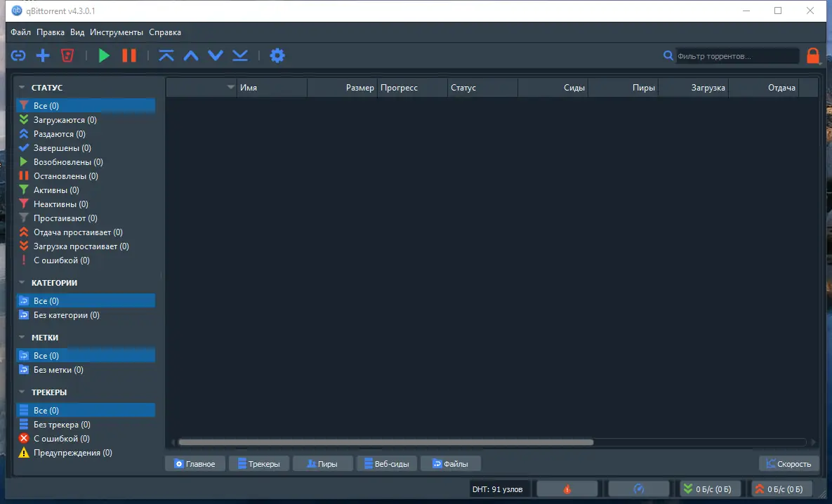Collapse the СТАТУС section
This screenshot has height=504, width=832.
point(22,88)
